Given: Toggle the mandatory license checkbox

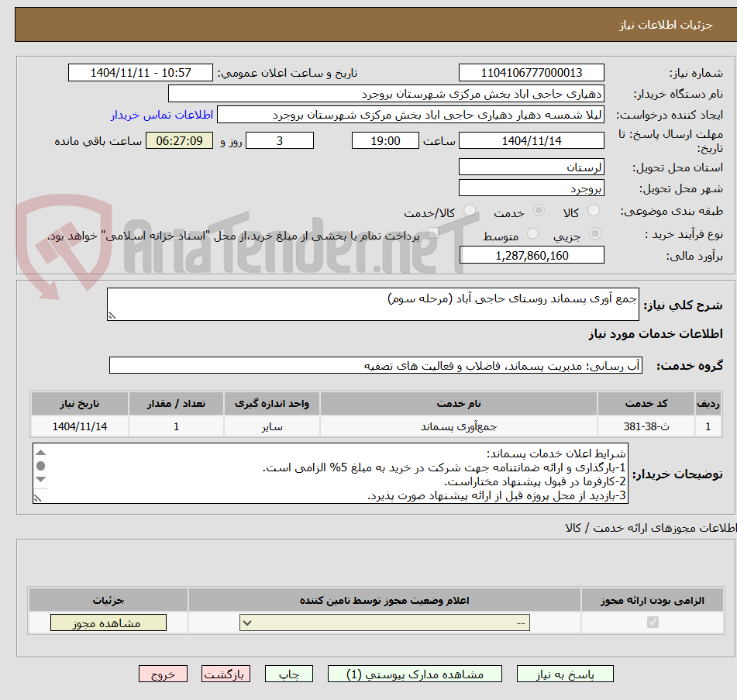Looking at the screenshot, I should point(653,622).
